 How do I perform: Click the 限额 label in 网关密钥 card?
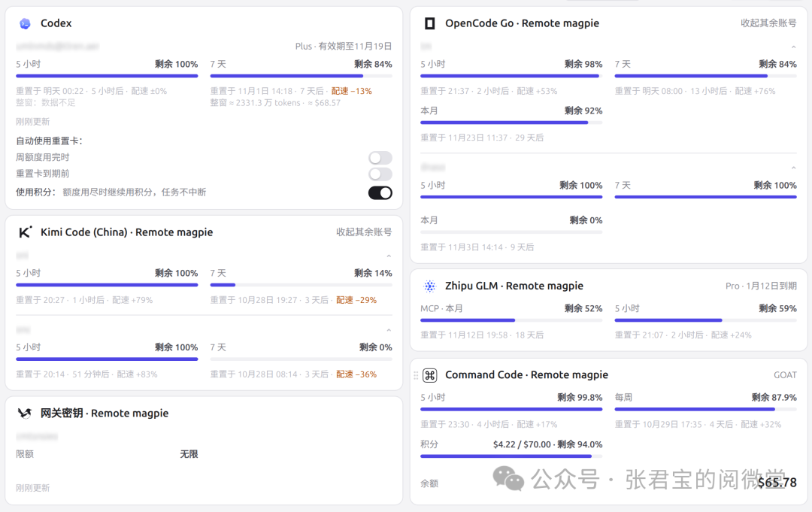[25, 454]
